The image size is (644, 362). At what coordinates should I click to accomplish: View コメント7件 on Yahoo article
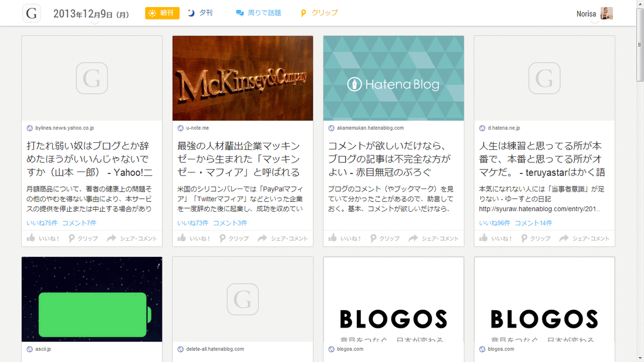79,223
